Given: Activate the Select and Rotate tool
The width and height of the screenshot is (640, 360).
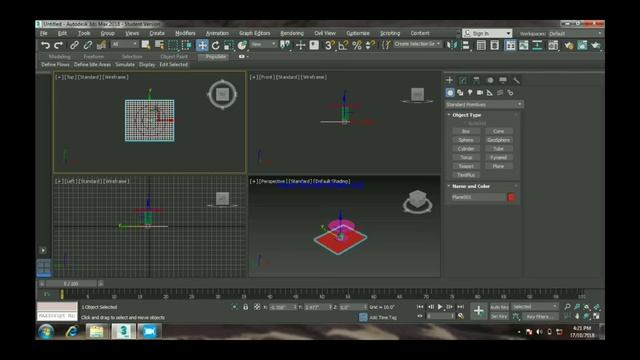Looking at the screenshot, I should point(216,45).
